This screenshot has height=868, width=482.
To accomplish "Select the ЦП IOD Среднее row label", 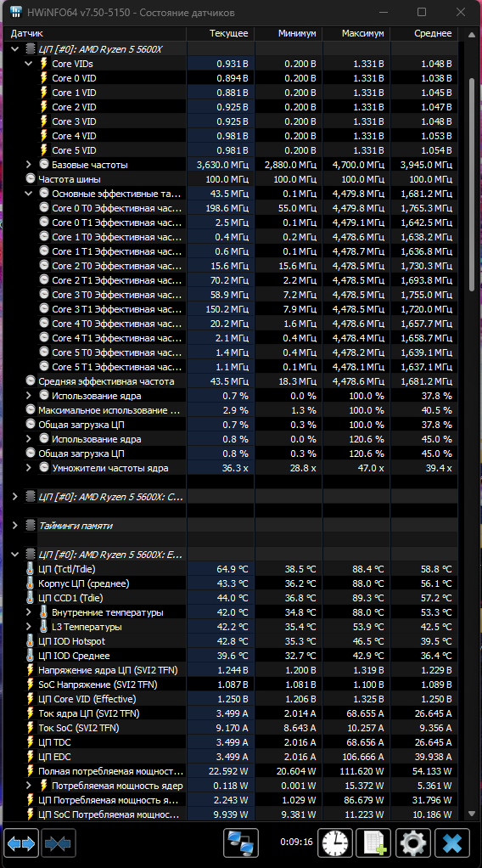I will coord(74,656).
